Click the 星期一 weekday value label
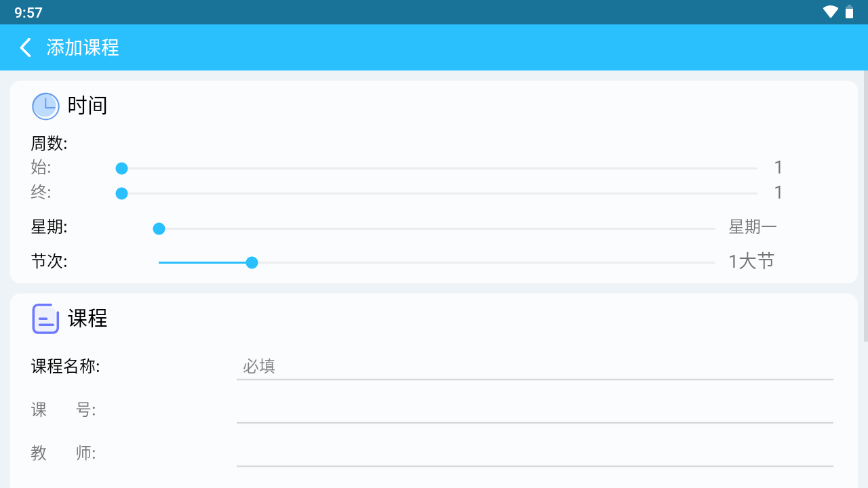The width and height of the screenshot is (868, 488). [x=753, y=228]
